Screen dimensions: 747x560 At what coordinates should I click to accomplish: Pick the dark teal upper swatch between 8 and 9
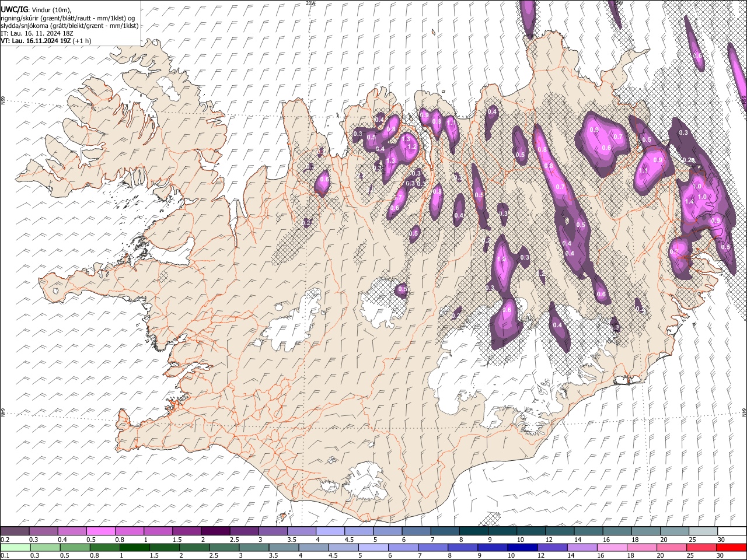(474, 531)
